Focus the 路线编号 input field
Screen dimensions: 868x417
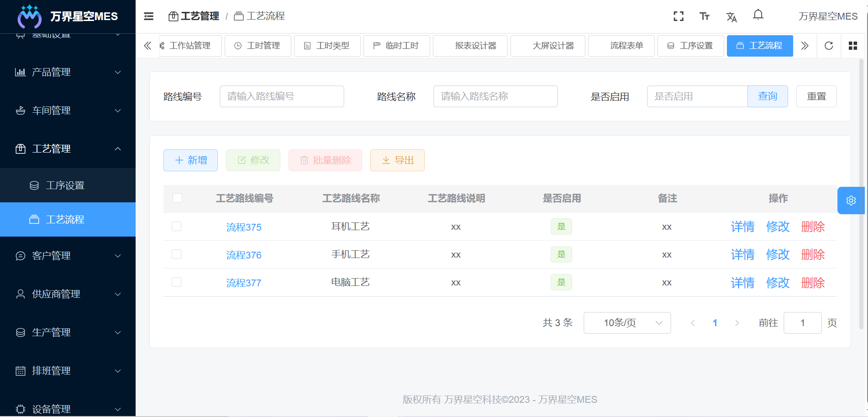pyautogui.click(x=282, y=96)
